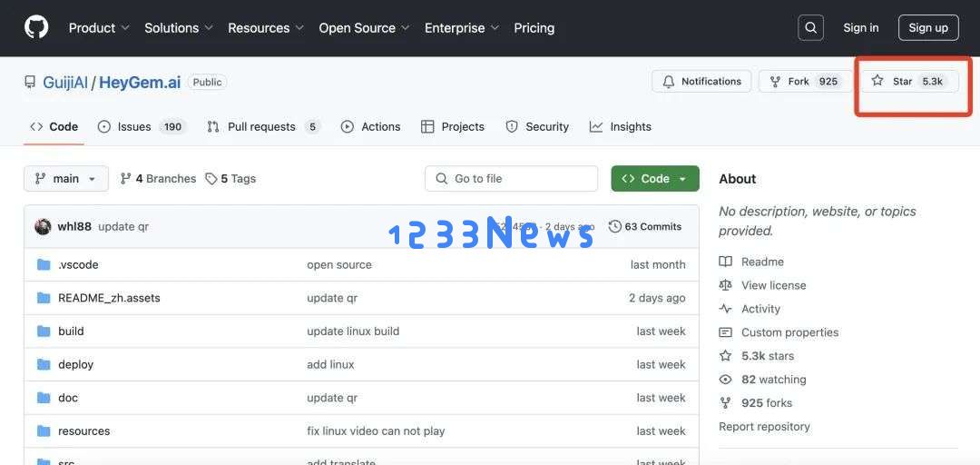The image size is (980, 465).
Task: Click the build folder icon
Action: click(44, 331)
